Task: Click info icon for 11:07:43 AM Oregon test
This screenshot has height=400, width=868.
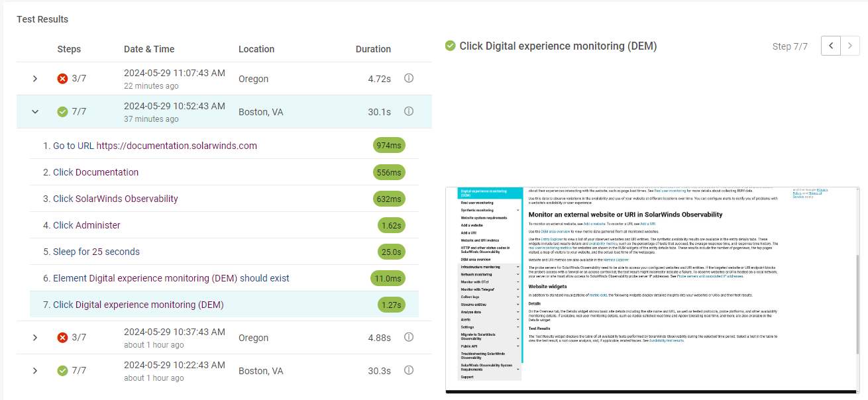Action: (409, 78)
